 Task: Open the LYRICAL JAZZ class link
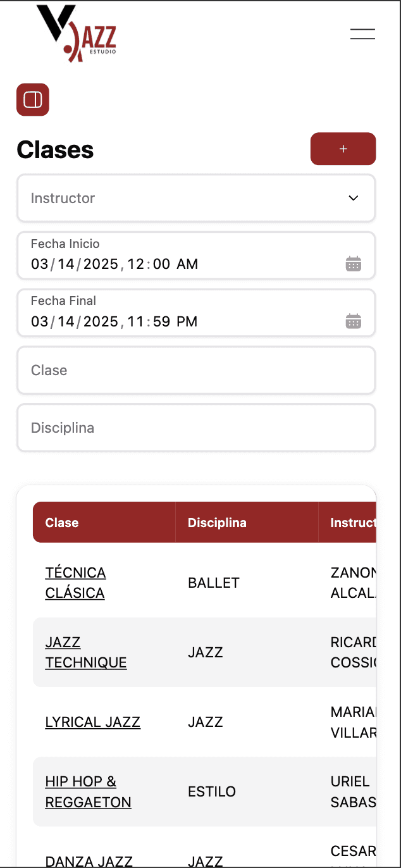[92, 722]
